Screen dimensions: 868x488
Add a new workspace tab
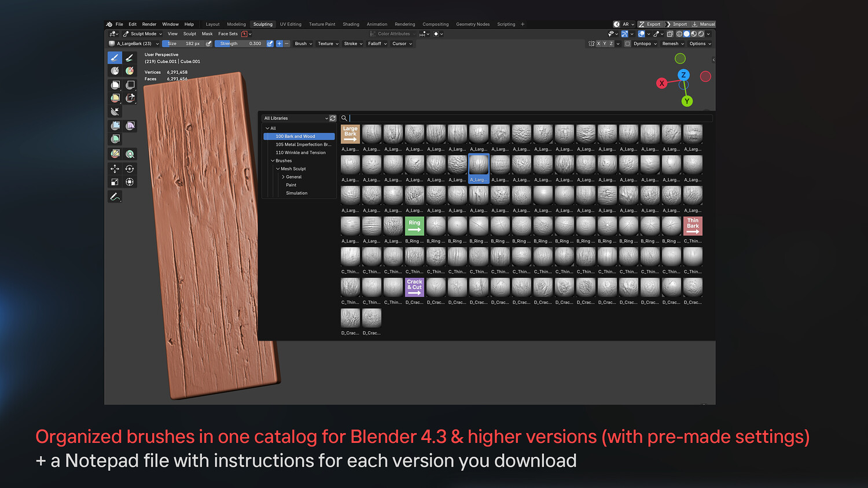[x=523, y=24]
